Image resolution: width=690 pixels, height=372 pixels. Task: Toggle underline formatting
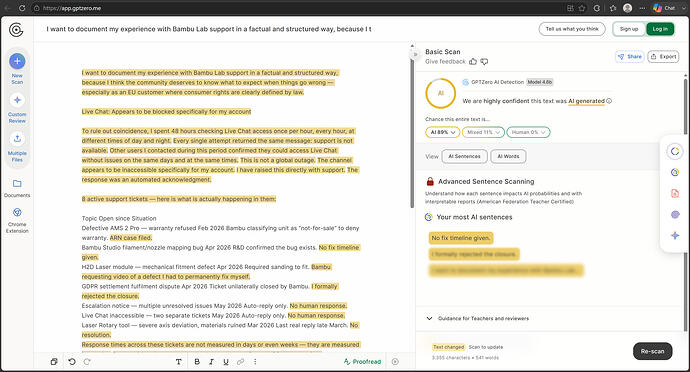(x=226, y=361)
